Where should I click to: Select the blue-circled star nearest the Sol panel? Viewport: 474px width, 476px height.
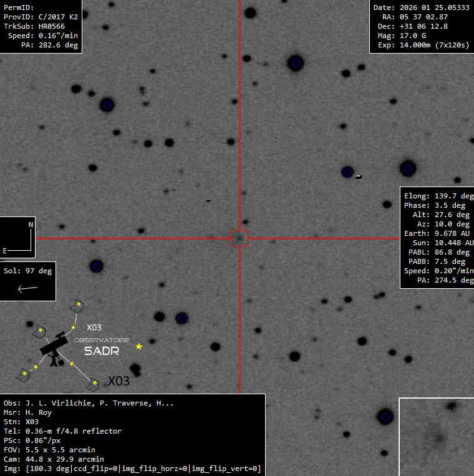96,266
